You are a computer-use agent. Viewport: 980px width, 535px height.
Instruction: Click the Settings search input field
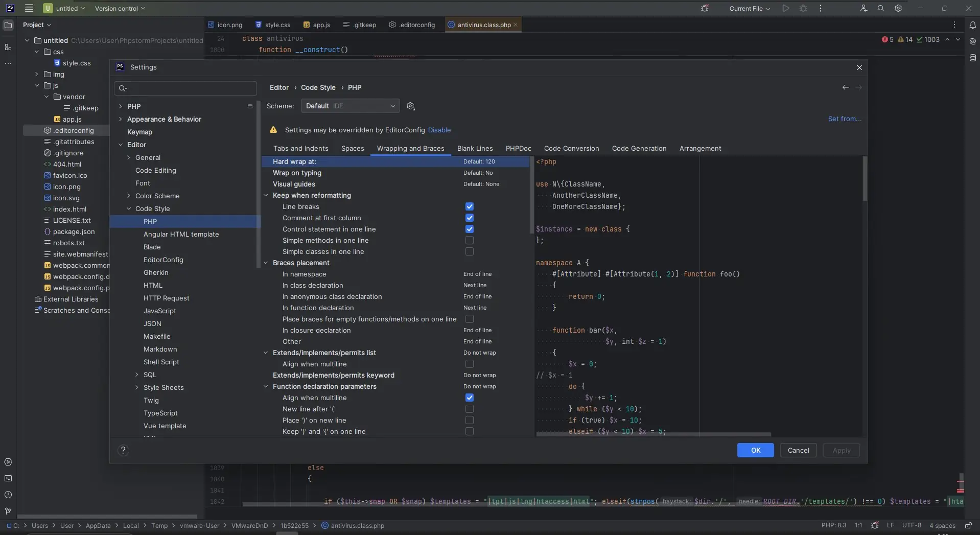pos(189,88)
